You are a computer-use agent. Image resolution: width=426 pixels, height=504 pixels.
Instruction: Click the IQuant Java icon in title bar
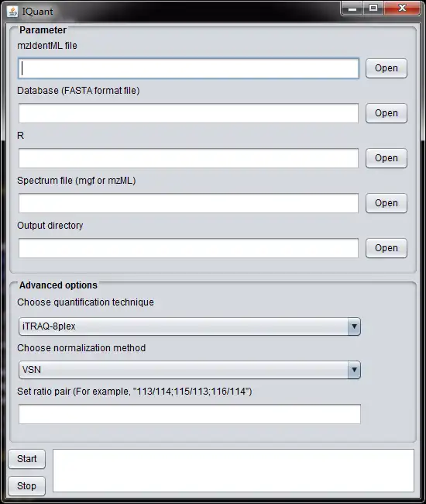pos(12,12)
